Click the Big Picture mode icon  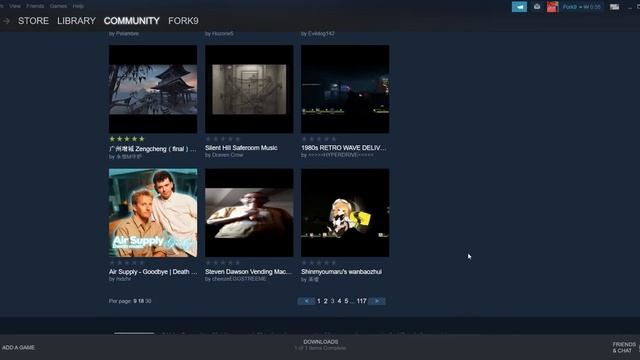click(x=614, y=7)
